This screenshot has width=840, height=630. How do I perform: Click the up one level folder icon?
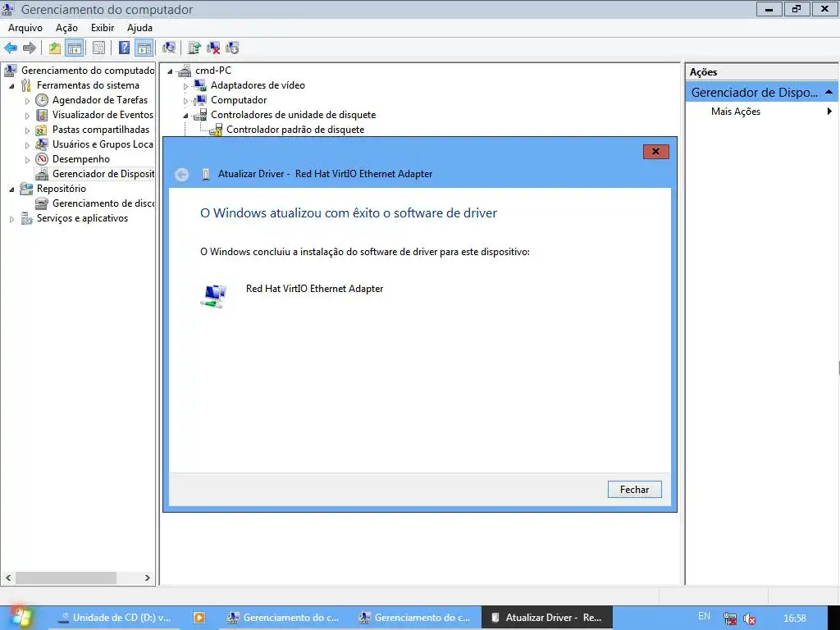coord(55,48)
